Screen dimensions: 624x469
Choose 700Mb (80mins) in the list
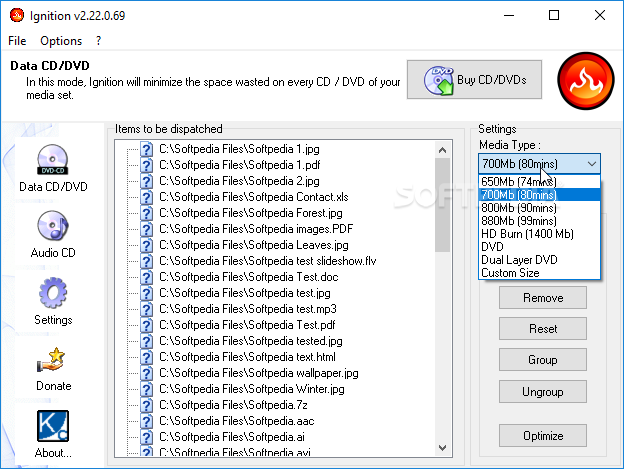539,195
